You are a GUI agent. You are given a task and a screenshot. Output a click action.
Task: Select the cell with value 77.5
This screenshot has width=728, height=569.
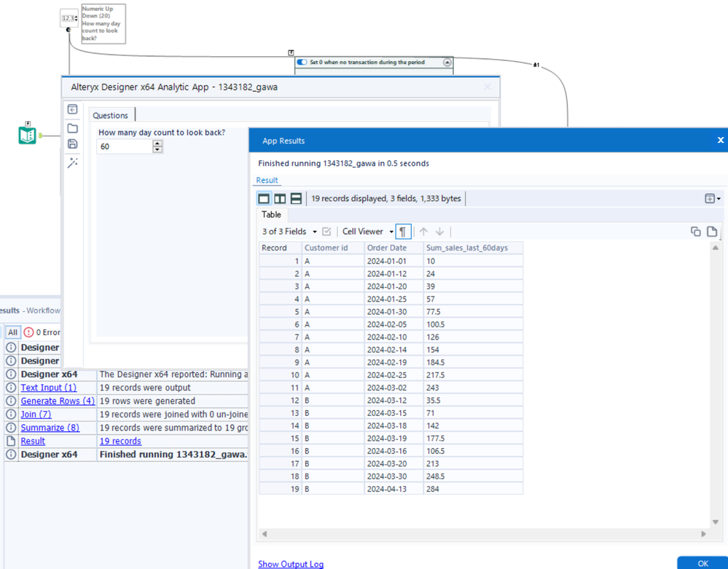point(473,312)
